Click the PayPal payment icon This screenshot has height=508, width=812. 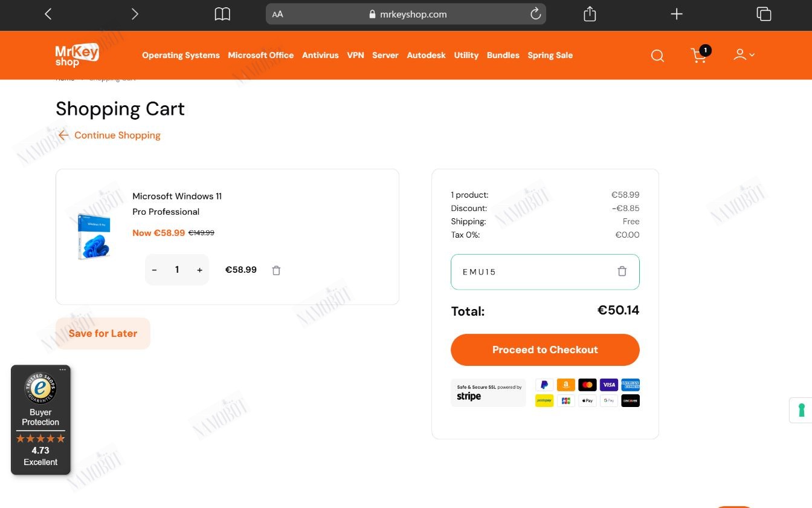(544, 385)
